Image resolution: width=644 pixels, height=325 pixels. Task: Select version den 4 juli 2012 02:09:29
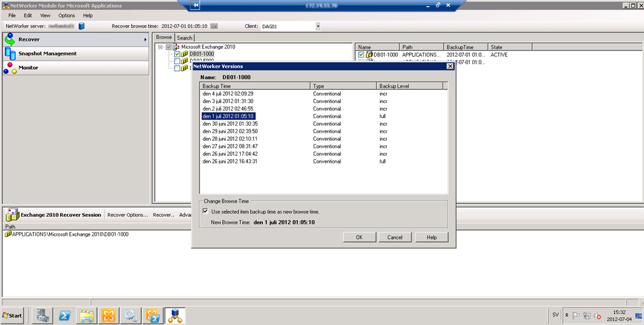point(228,94)
